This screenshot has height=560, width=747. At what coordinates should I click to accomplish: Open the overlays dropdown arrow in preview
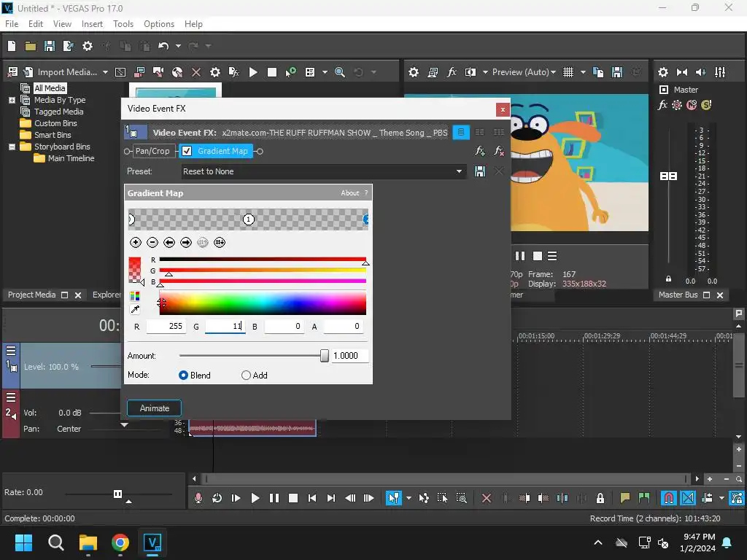pyautogui.click(x=583, y=72)
